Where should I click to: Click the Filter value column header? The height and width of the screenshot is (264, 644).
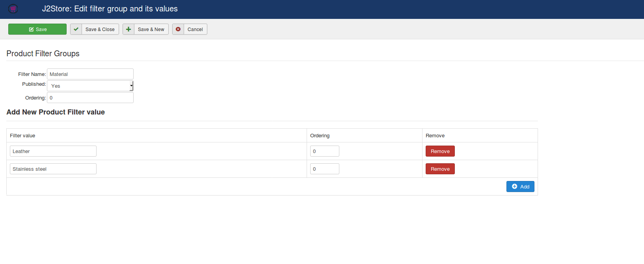coord(22,135)
